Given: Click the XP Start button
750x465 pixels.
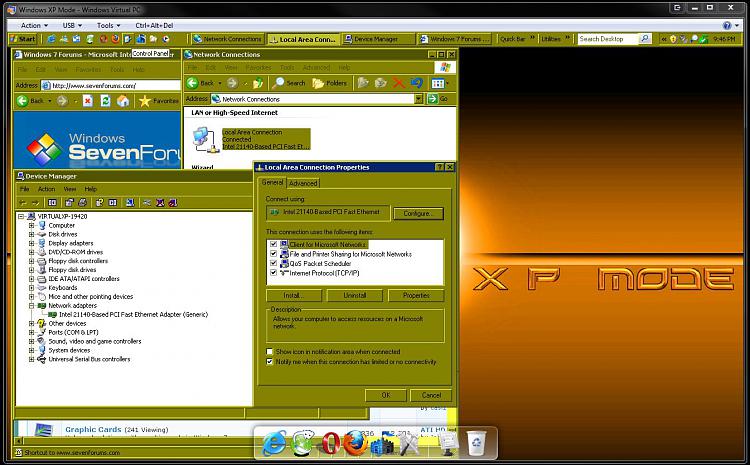Looking at the screenshot, I should pos(22,39).
